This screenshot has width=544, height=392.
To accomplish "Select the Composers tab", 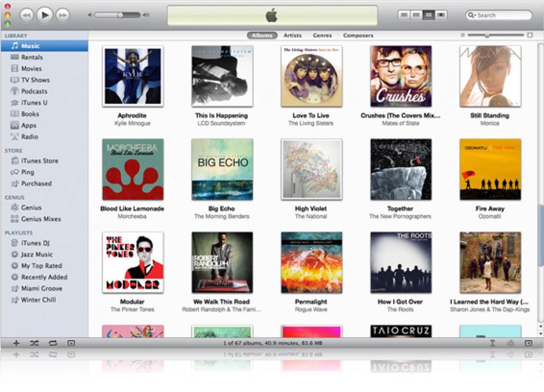I will point(358,35).
